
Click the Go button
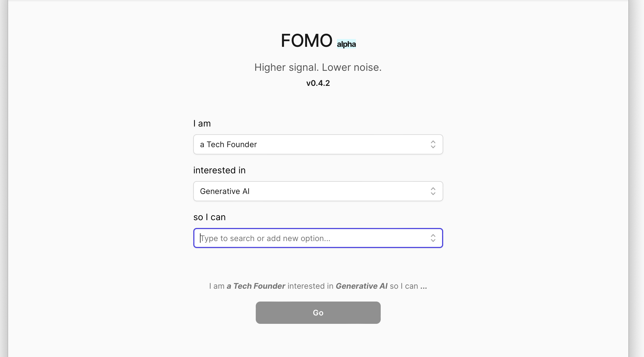(318, 312)
